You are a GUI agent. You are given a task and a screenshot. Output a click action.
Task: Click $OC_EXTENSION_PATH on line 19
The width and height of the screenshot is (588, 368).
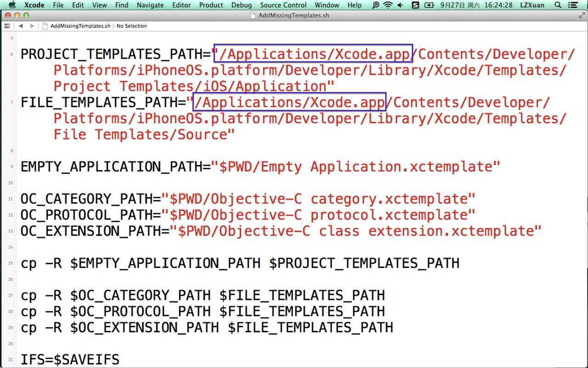[x=145, y=328]
